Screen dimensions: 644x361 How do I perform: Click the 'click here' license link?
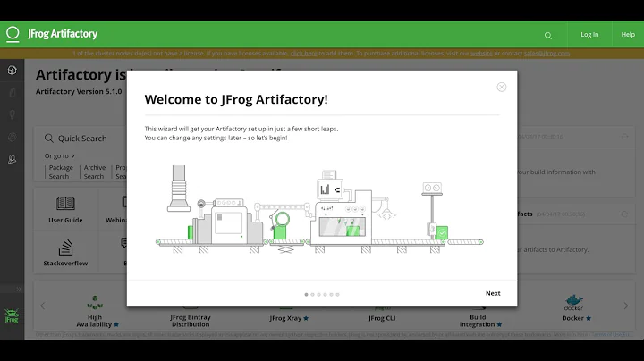pos(304,54)
